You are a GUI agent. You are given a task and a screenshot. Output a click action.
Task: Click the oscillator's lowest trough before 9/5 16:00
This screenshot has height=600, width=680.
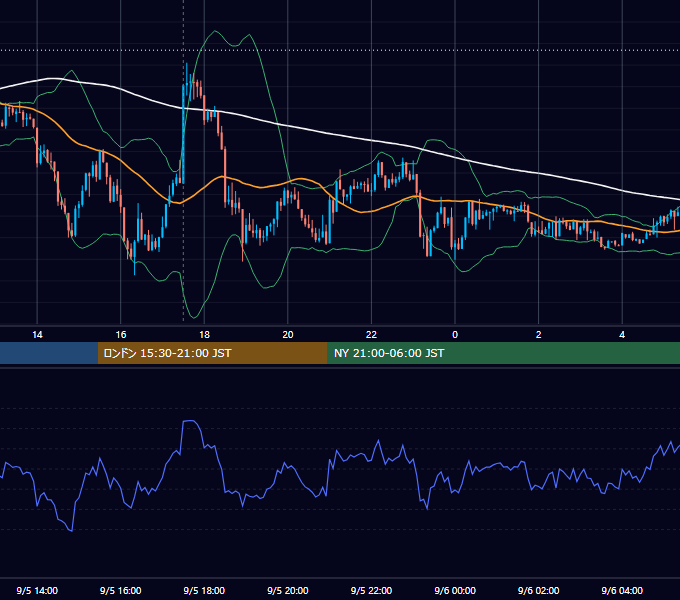(x=71, y=530)
